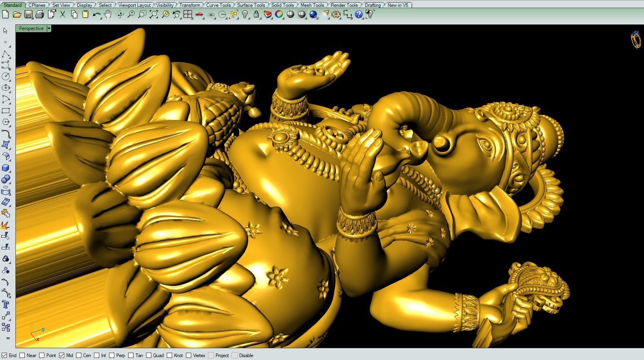Select the Fillet curves tool
This screenshot has width=644, height=360.
click(x=6, y=133)
